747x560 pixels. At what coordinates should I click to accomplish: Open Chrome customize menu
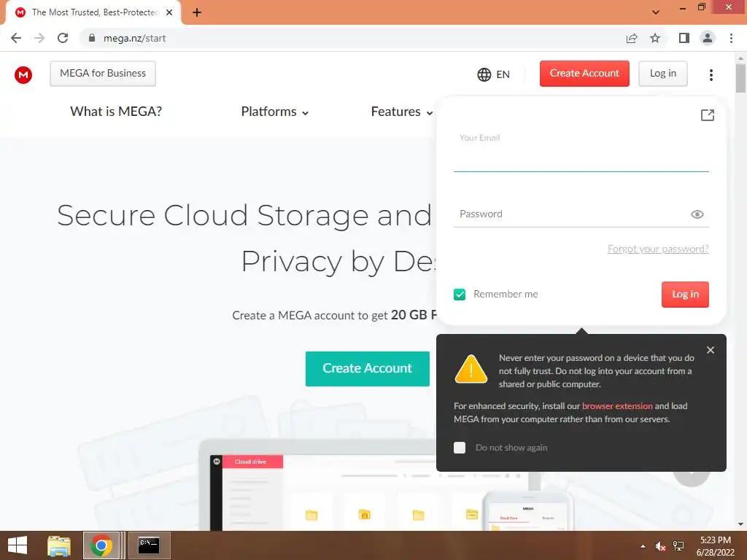[x=731, y=38]
